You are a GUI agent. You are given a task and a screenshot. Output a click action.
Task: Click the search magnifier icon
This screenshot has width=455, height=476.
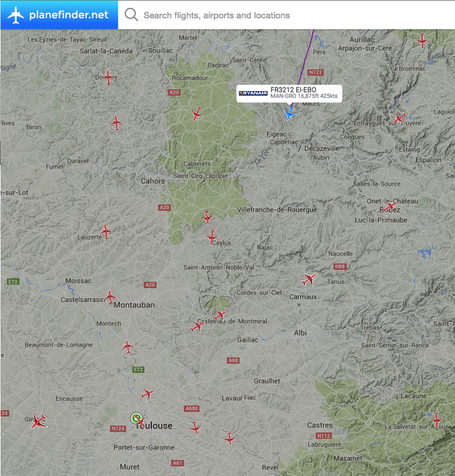131,15
